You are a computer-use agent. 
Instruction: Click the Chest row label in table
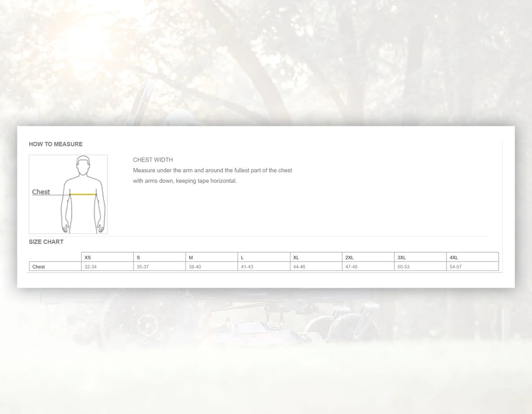point(38,267)
